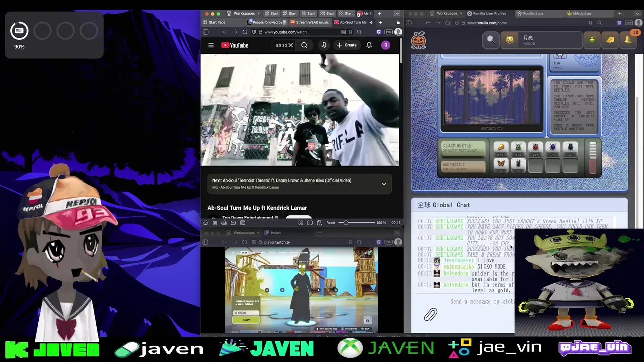The height and width of the screenshot is (362, 644).
Task: Click the Remilia pumpkin logo
Action: (418, 40)
